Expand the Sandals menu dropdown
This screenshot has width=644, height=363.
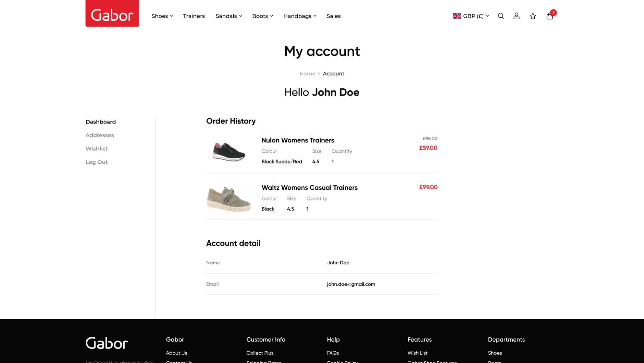pos(229,16)
